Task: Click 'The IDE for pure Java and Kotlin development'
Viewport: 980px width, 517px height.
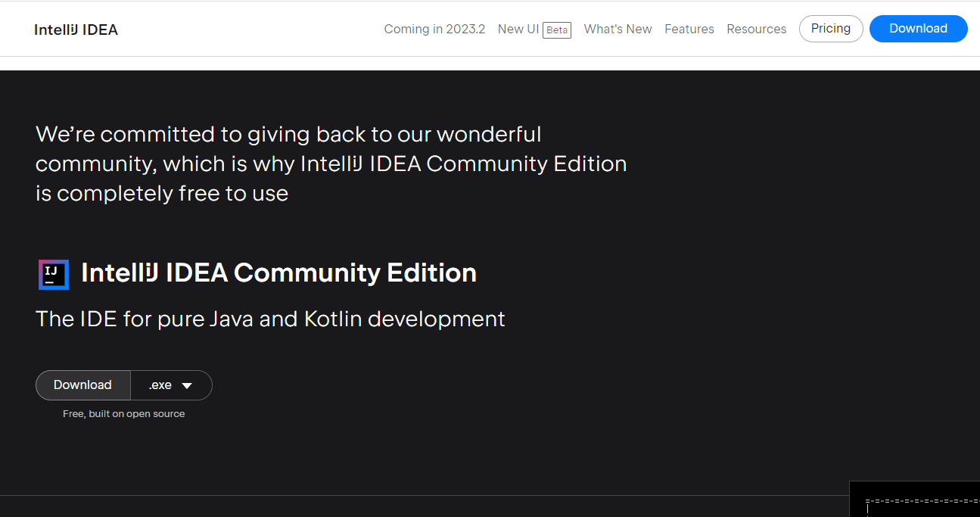Action: (x=270, y=319)
